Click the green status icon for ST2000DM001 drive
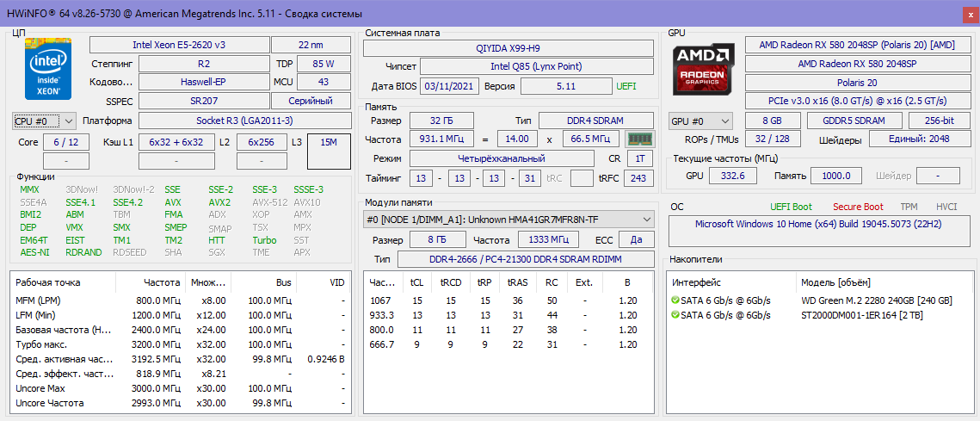Viewport: 980px width, 421px height. pyautogui.click(x=675, y=315)
